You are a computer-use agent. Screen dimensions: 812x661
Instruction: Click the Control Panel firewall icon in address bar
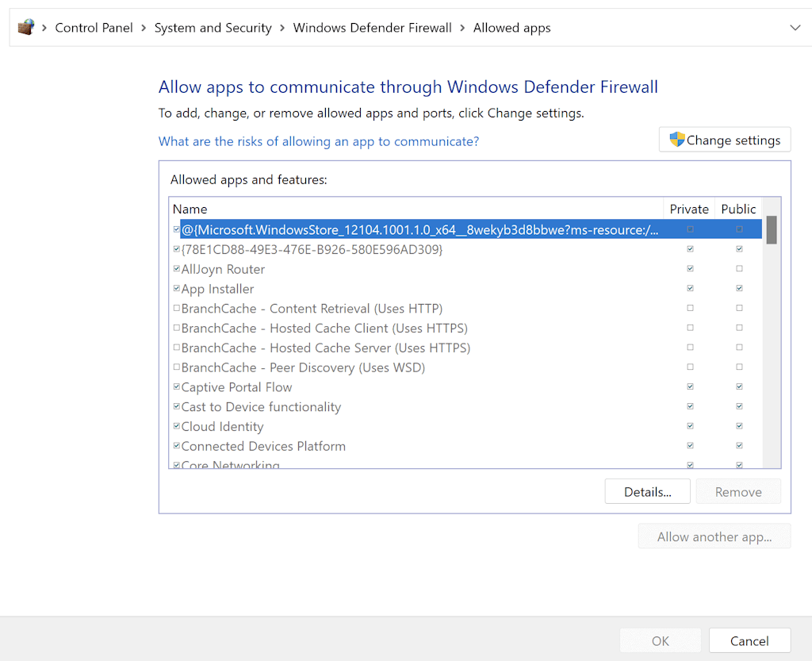26,27
